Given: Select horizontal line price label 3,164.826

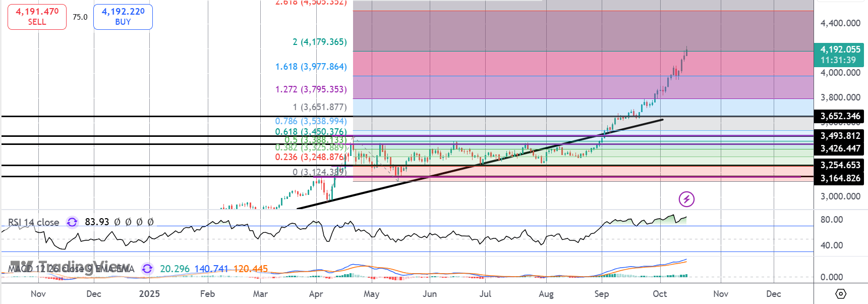Looking at the screenshot, I should pyautogui.click(x=840, y=178).
